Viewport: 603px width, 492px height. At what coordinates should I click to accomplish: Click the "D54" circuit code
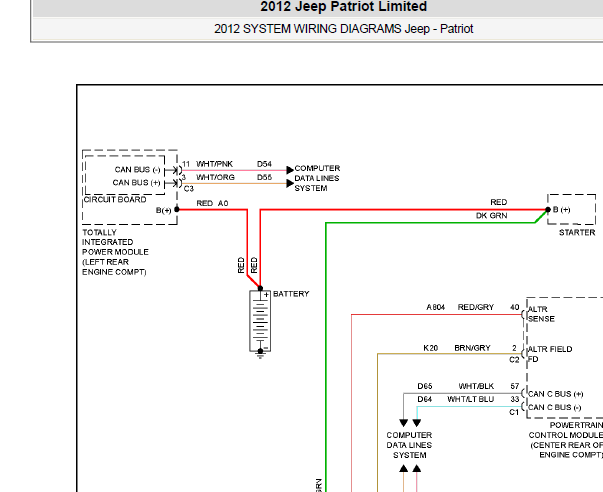(x=264, y=164)
